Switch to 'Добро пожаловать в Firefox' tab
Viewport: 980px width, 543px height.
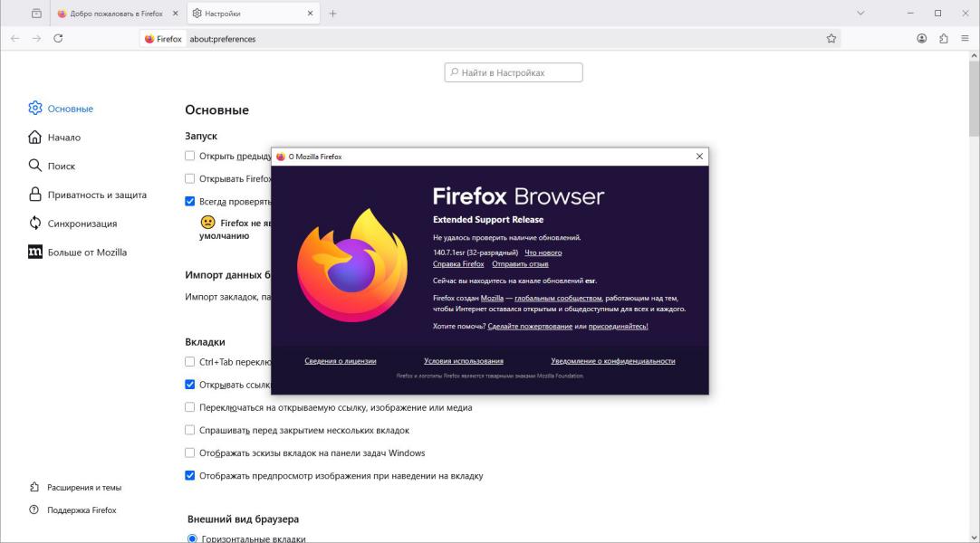[x=116, y=14]
